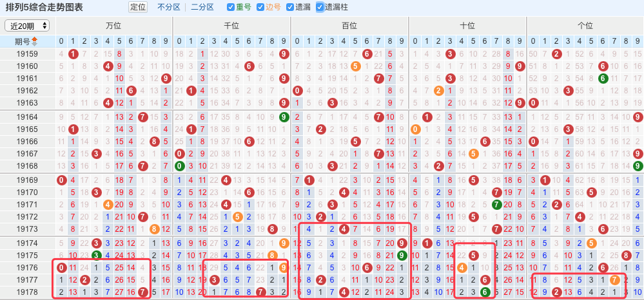
Task: Click the 千位 column group header
Action: coord(231,26)
